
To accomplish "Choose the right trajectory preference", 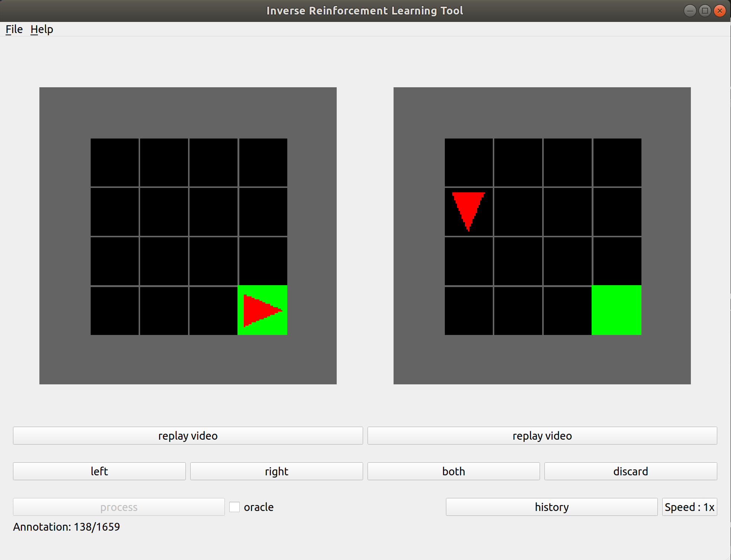I will (x=276, y=471).
